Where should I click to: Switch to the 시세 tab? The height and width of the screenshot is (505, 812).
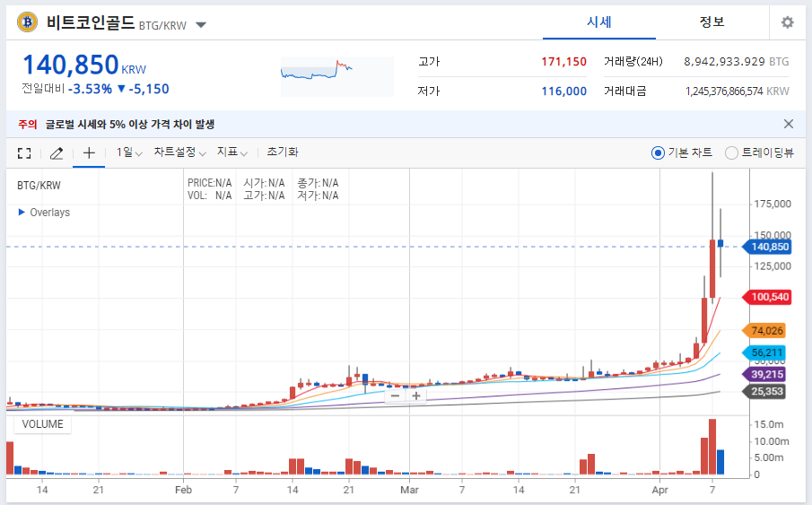599,22
